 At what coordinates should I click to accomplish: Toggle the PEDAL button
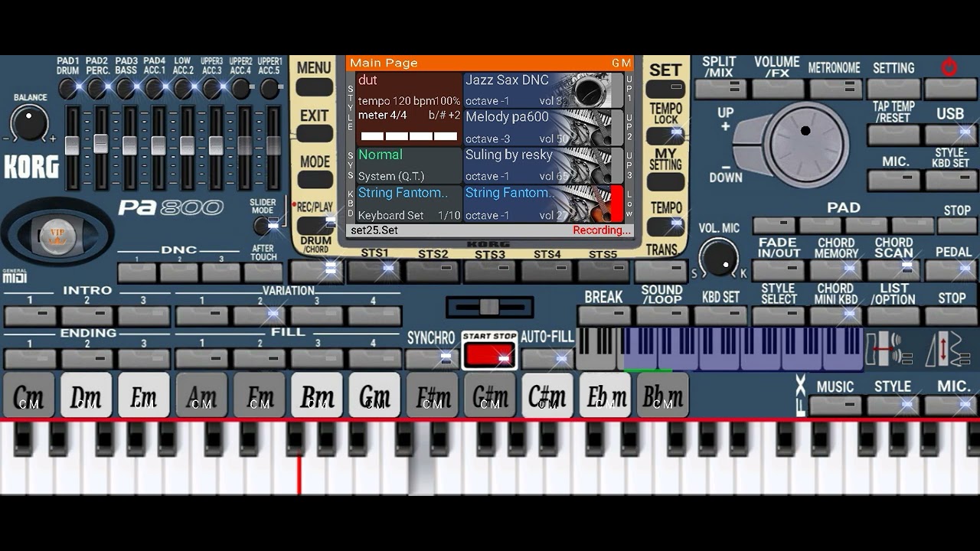pos(951,269)
